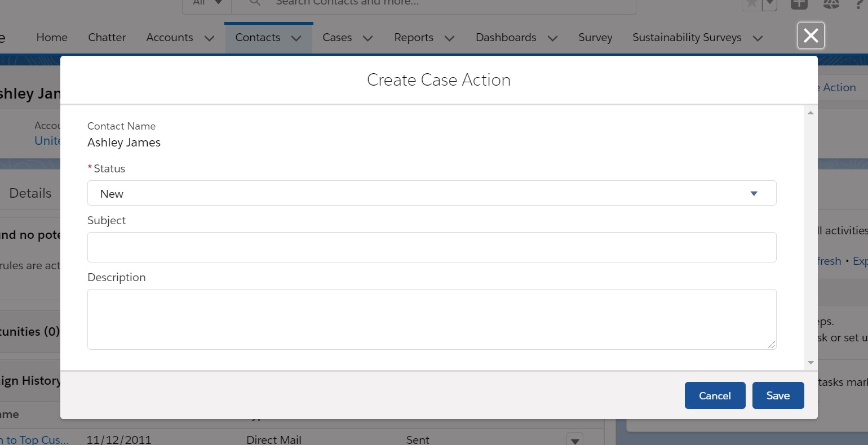Screen dimensions: 868x445
Task: Expand the Cases tab chevron menu
Action: 367,38
